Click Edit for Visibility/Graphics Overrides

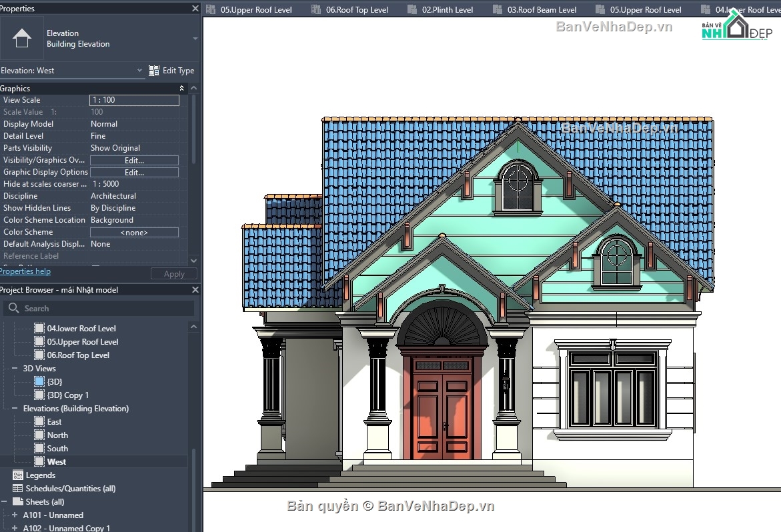coord(135,160)
